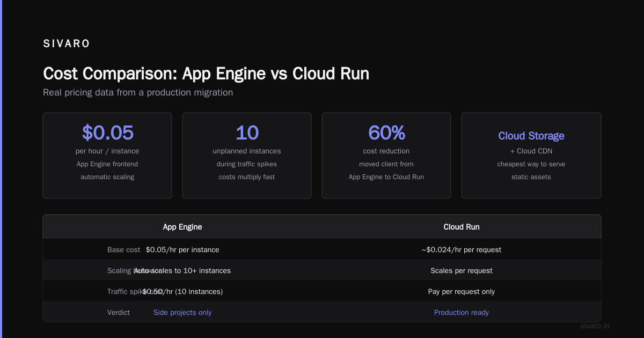The width and height of the screenshot is (644, 338).
Task: Click the 'Base cost' row label
Action: click(x=123, y=249)
